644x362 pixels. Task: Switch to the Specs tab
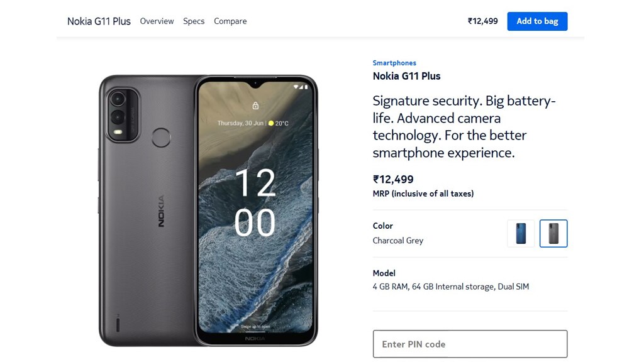tap(194, 21)
